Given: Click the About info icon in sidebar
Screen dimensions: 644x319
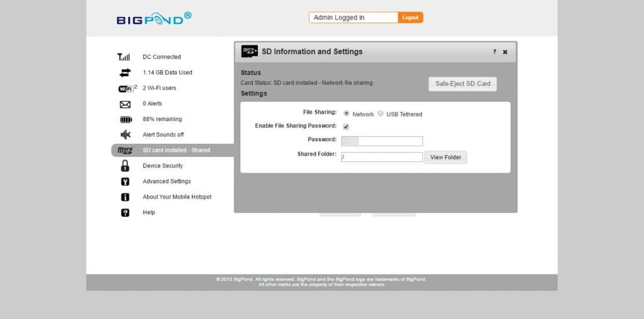Looking at the screenshot, I should (x=125, y=197).
